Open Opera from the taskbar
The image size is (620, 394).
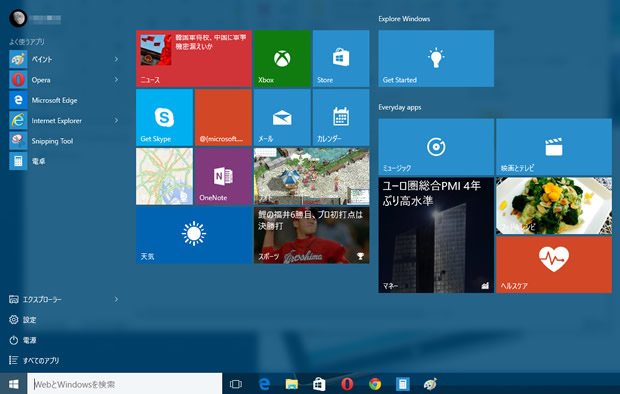point(347,384)
